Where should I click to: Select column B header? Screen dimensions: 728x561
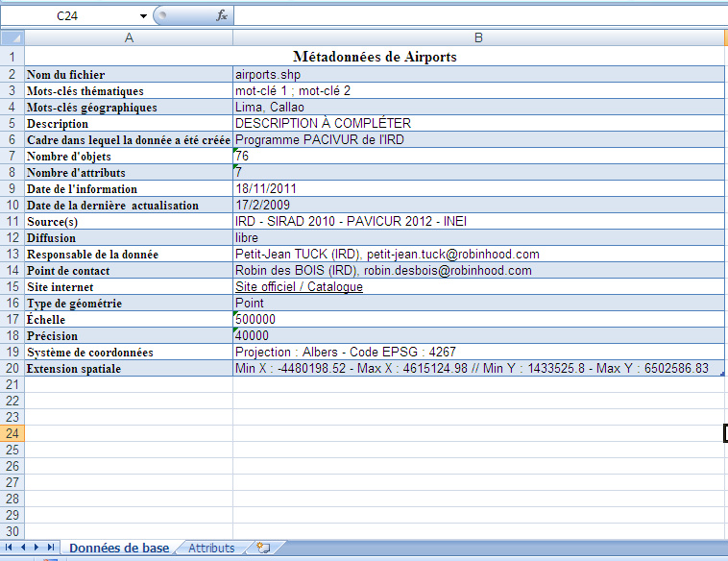477,37
